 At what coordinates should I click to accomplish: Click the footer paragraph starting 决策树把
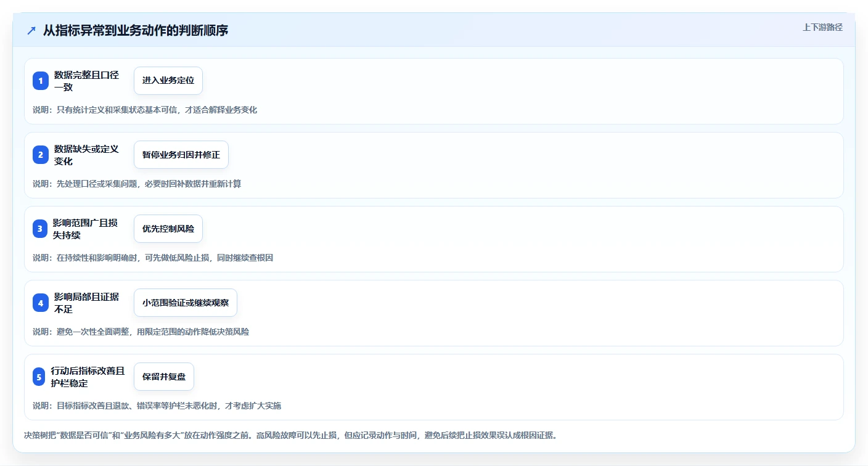click(x=291, y=435)
